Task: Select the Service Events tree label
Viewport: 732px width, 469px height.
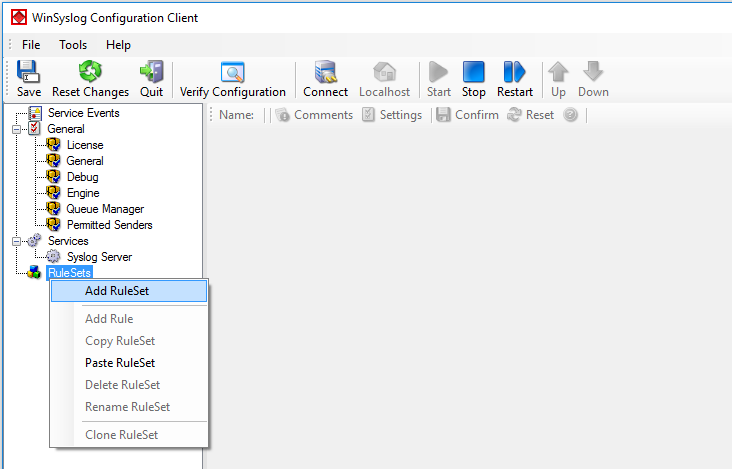Action: click(84, 113)
